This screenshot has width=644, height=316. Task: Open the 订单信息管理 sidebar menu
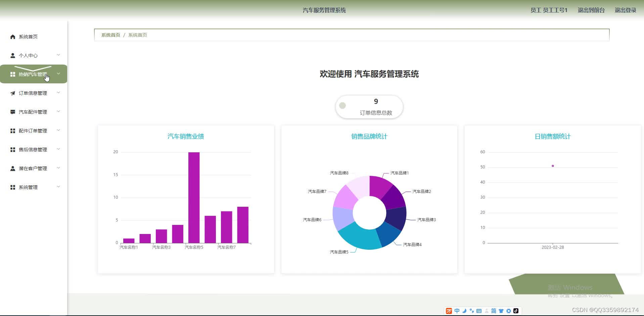pos(34,93)
